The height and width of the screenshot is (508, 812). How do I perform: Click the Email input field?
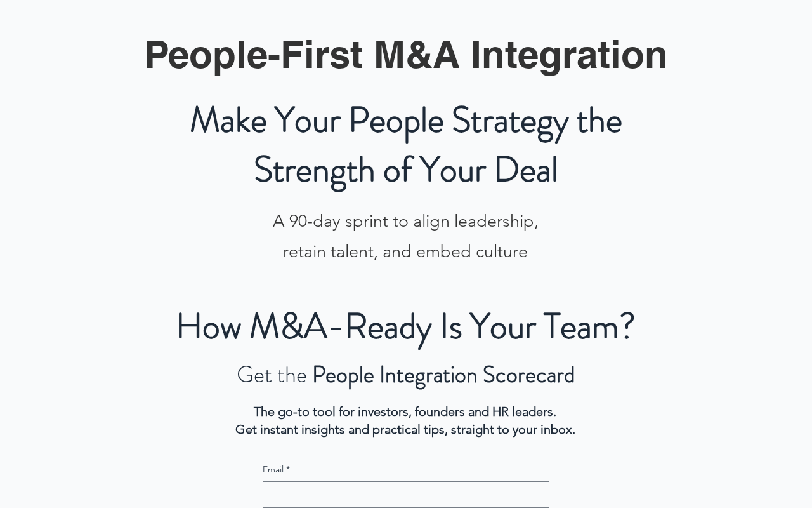click(x=406, y=495)
